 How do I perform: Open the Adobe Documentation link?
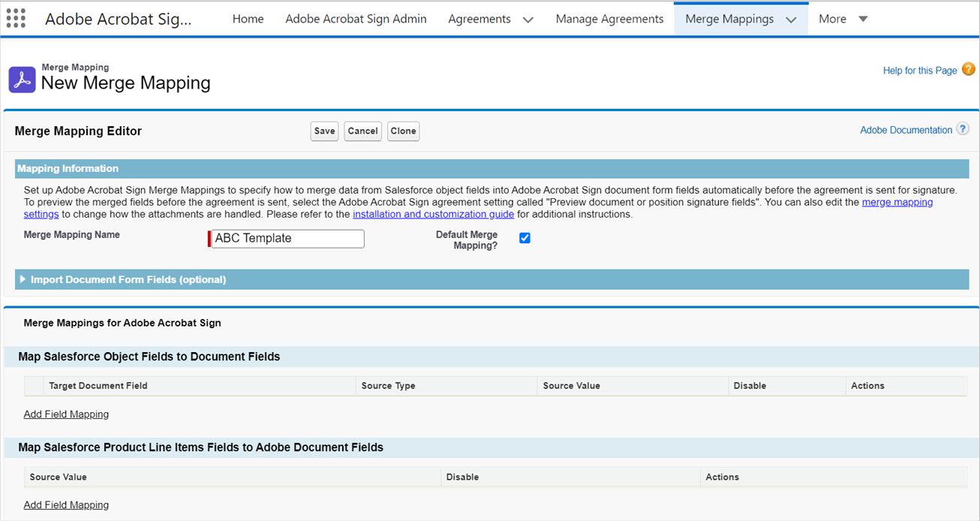pyautogui.click(x=906, y=130)
